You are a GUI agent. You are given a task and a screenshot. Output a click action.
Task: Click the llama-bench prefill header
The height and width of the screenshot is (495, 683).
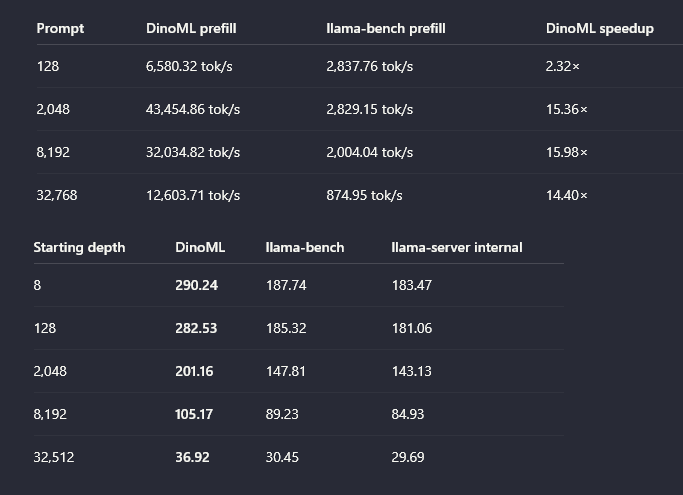click(x=385, y=29)
